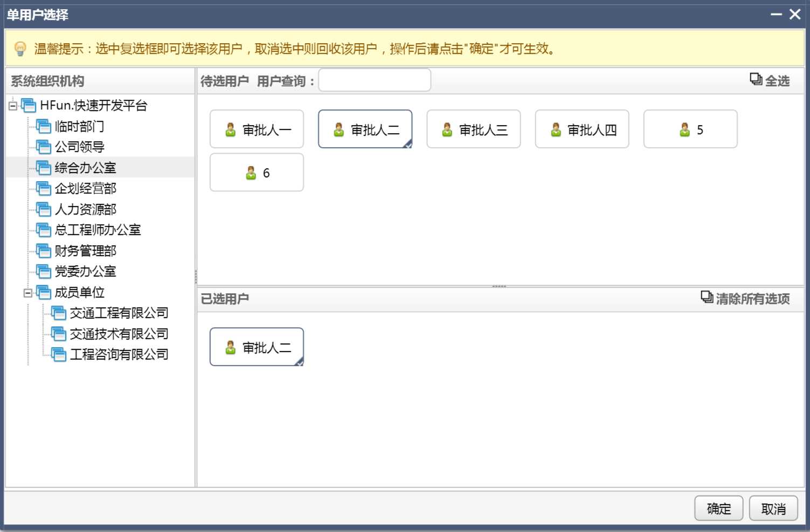The image size is (810, 532).
Task: Click the lightbulb tip icon
Action: pyautogui.click(x=20, y=49)
